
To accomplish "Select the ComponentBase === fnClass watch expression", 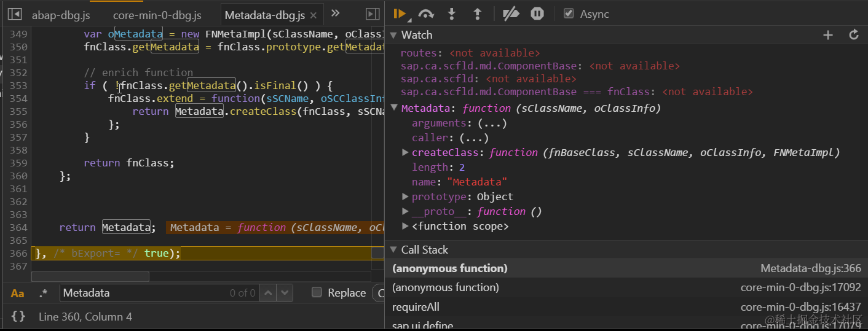I will click(577, 92).
